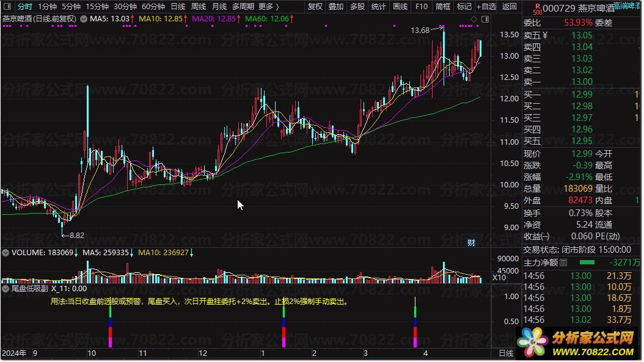Image resolution: width=644 pixels, height=362 pixels.
Task: Activate 画线 drawing tools
Action: 400,7
